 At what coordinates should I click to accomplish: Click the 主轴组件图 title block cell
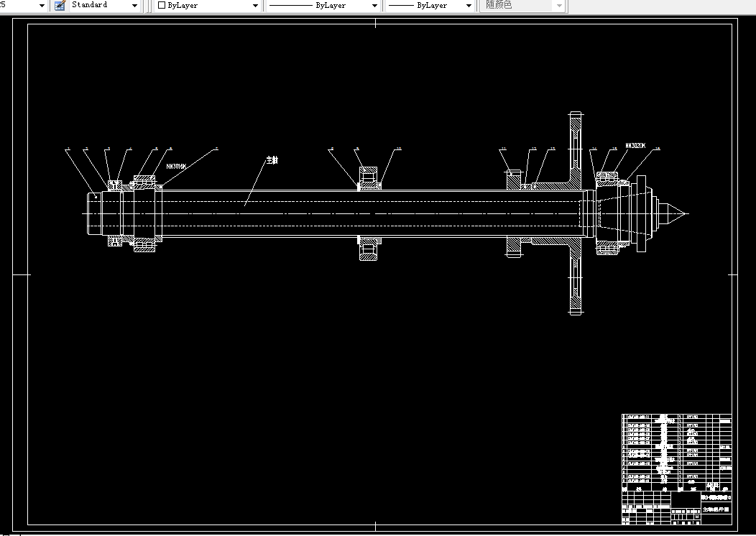click(716, 509)
